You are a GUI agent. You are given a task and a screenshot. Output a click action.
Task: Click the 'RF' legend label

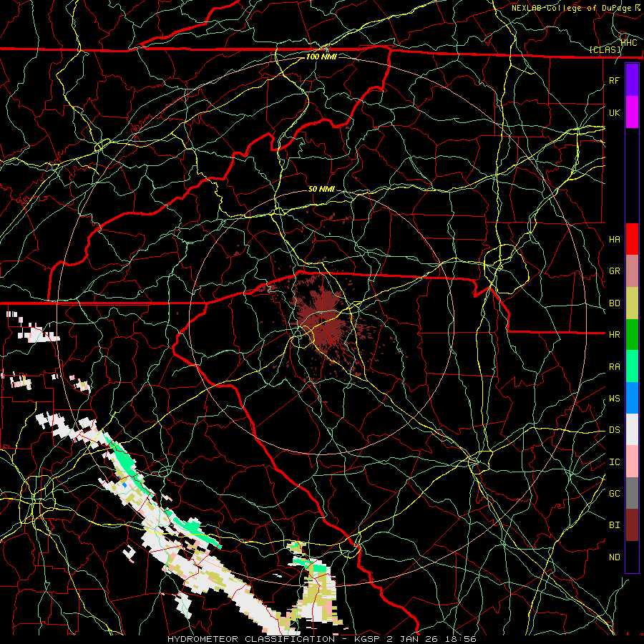[x=614, y=80]
